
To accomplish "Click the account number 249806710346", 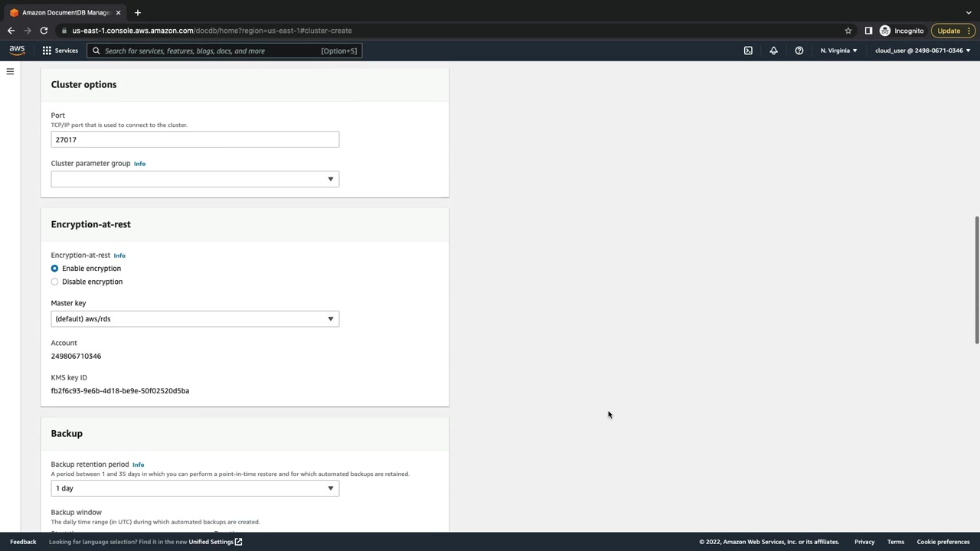I will click(76, 357).
